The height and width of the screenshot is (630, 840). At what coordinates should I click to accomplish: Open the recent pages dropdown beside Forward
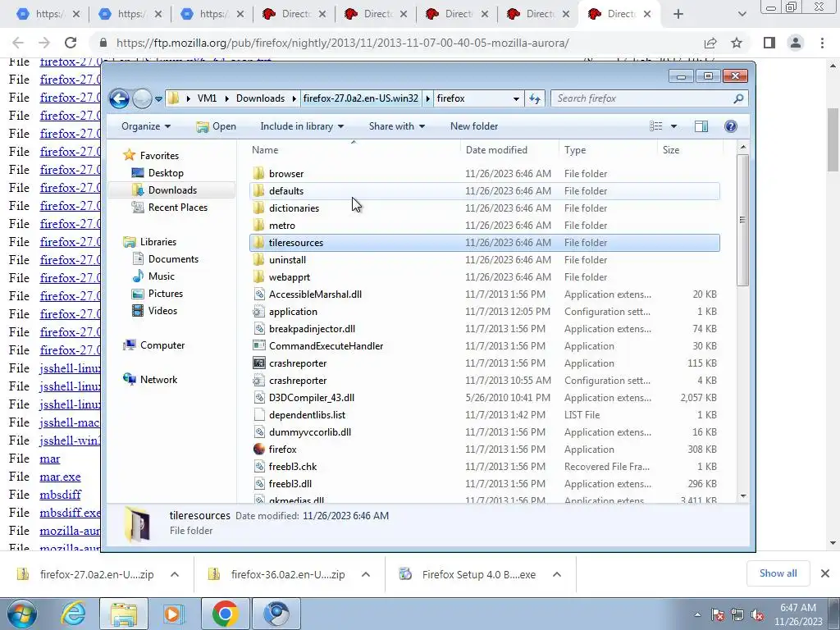(x=158, y=99)
